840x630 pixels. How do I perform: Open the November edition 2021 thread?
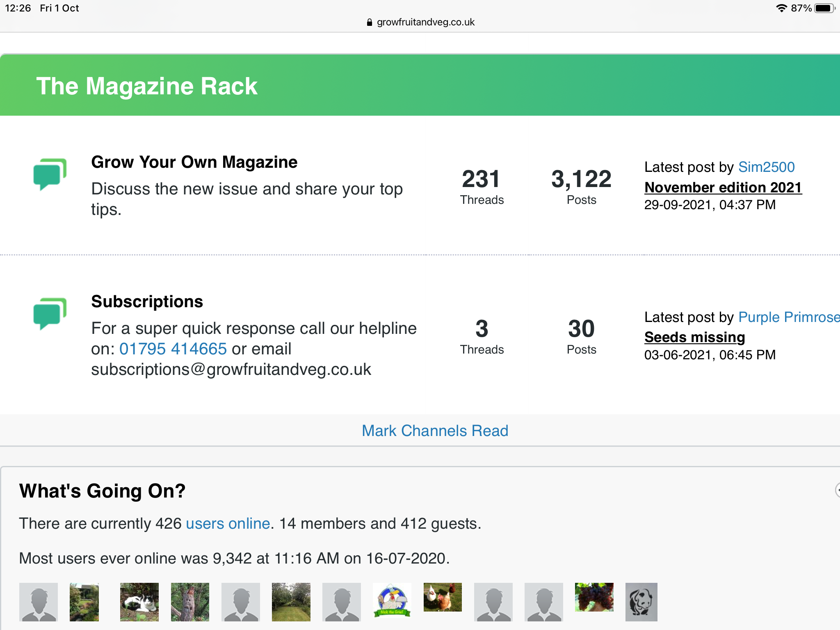pos(723,187)
